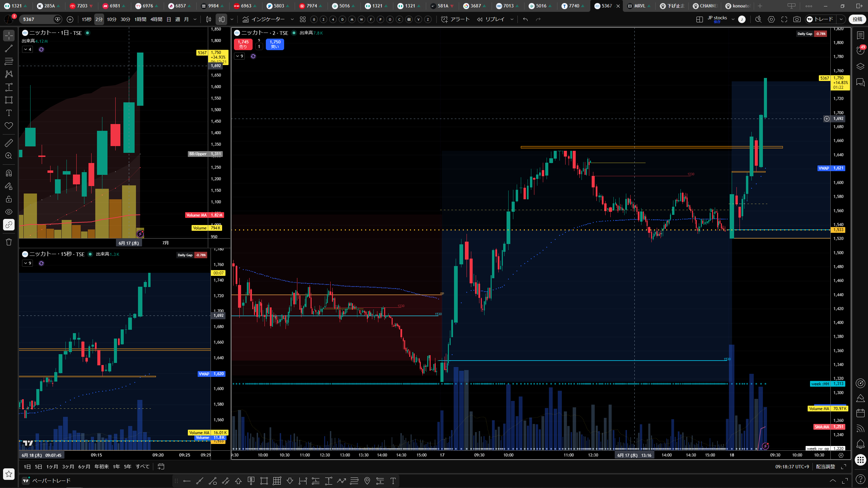
Task: Expand the timeframe dropdown chevron after 月
Action: (195, 19)
